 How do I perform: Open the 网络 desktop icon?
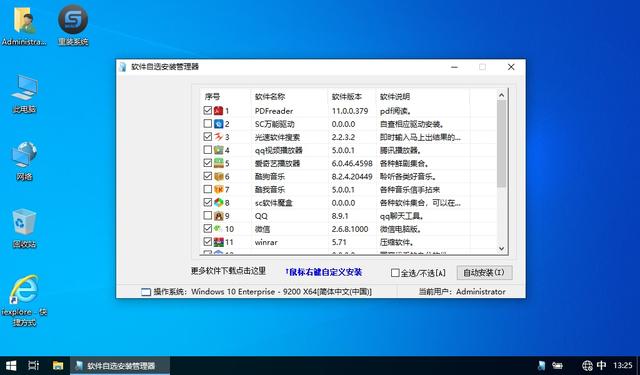click(24, 161)
